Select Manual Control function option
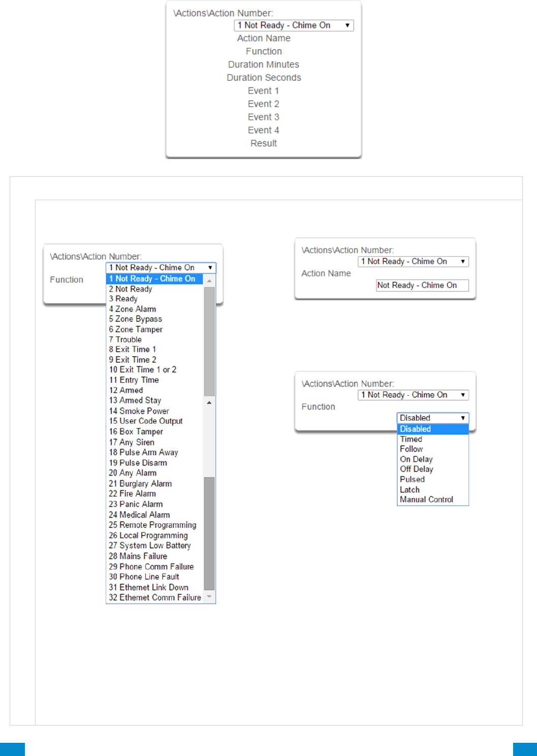The height and width of the screenshot is (756, 537). [432, 500]
